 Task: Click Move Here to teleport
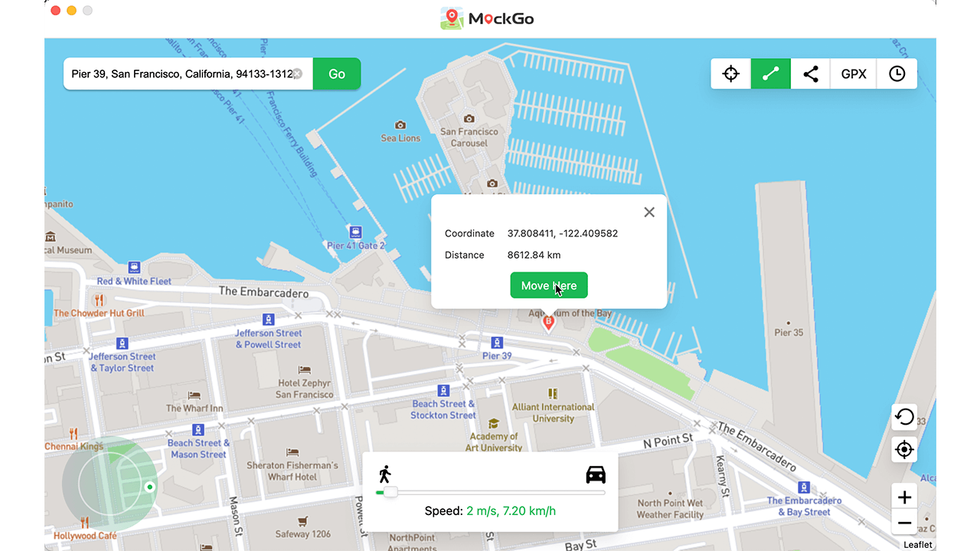tap(548, 285)
